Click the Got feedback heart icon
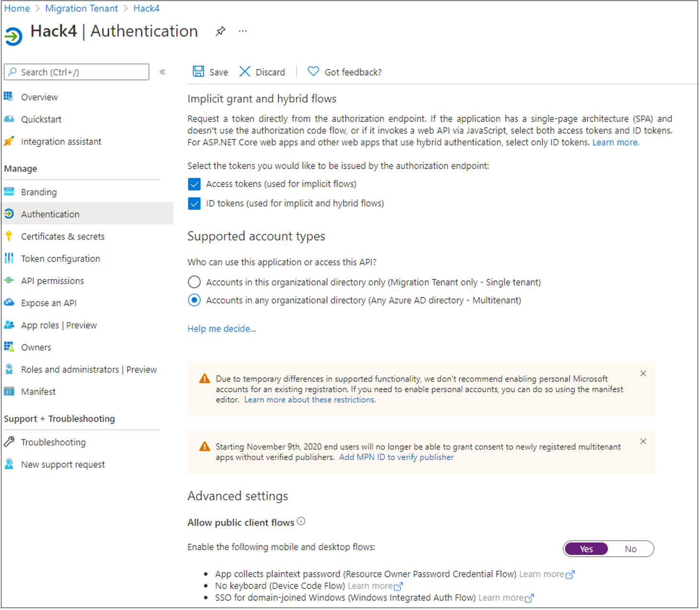 (313, 71)
